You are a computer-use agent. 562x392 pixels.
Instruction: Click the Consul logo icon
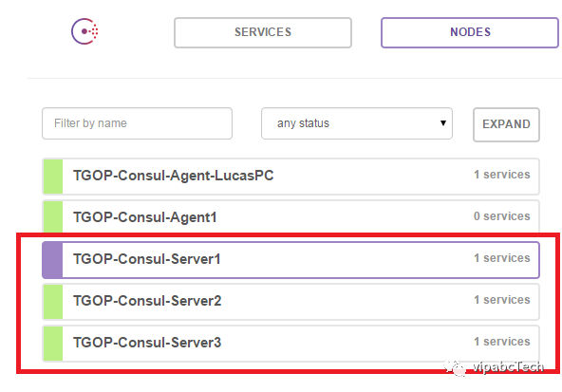pyautogui.click(x=84, y=31)
